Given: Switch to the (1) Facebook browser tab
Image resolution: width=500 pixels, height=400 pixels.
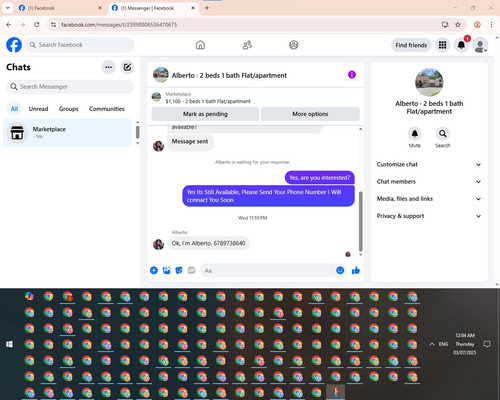Looking at the screenshot, I should pos(60,8).
